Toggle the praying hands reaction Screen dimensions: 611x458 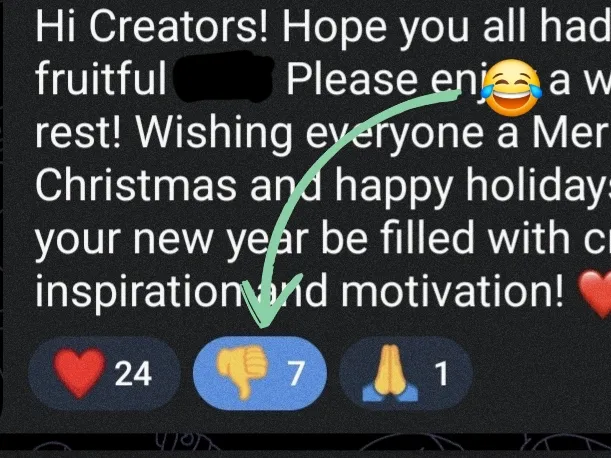[406, 373]
